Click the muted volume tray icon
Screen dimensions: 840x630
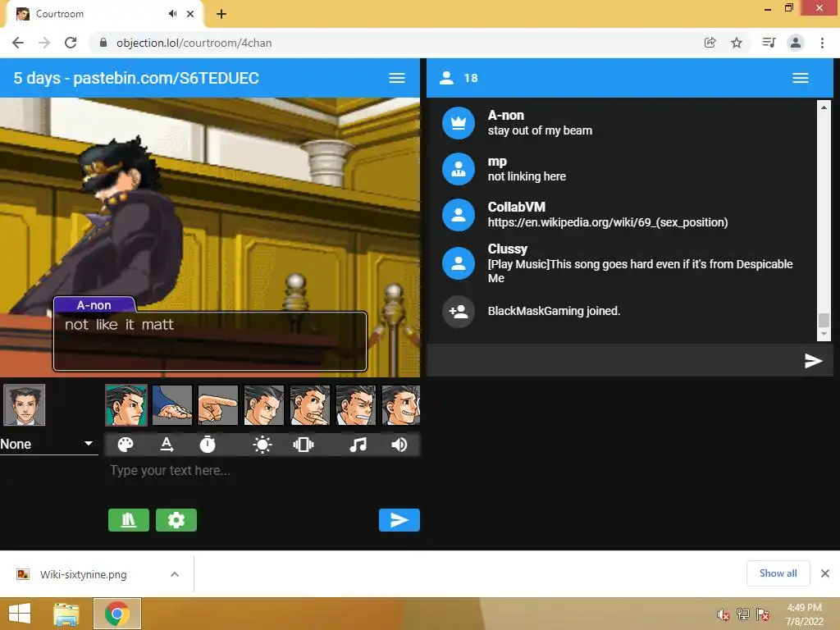pyautogui.click(x=723, y=614)
